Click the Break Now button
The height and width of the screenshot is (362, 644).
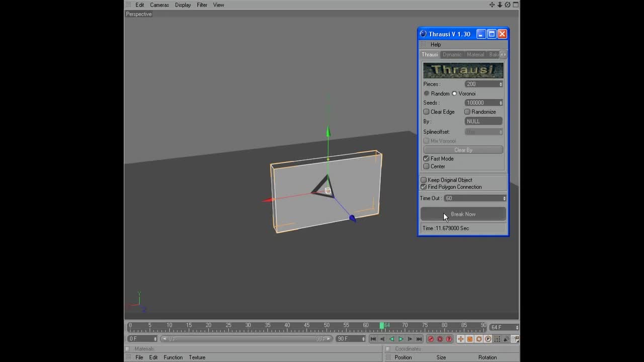tap(463, 214)
